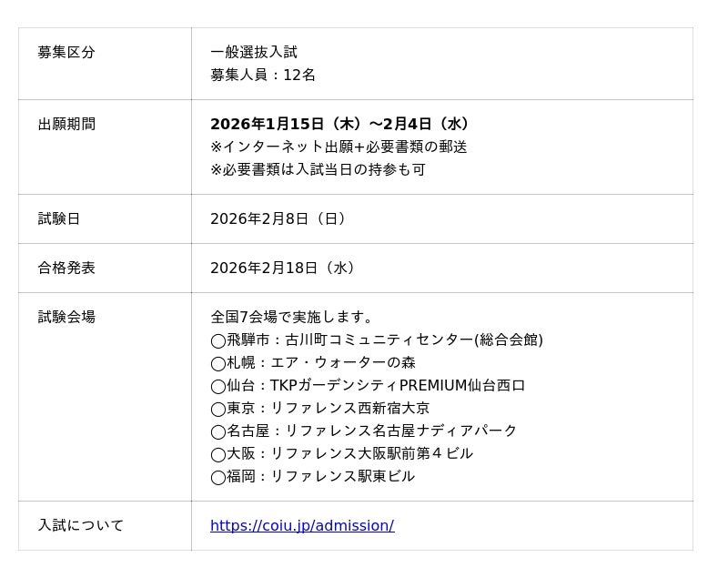
Task: Click the 募集区分 row label
Action: [66, 52]
